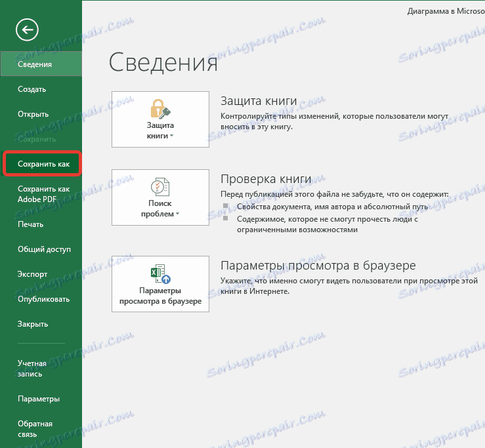Click the document inspection checkmark icon
The height and width of the screenshot is (448, 485).
pyautogui.click(x=160, y=187)
